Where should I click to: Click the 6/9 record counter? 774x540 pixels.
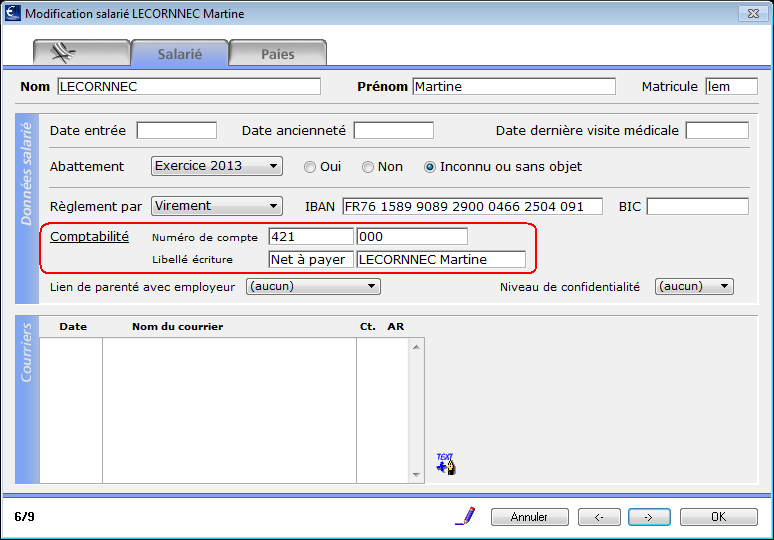point(24,516)
